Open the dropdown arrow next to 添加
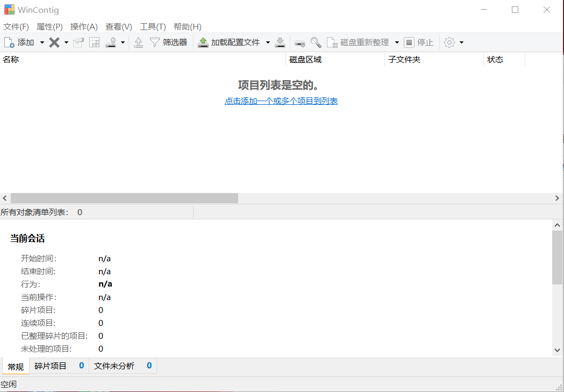This screenshot has width=564, height=392. (x=42, y=42)
